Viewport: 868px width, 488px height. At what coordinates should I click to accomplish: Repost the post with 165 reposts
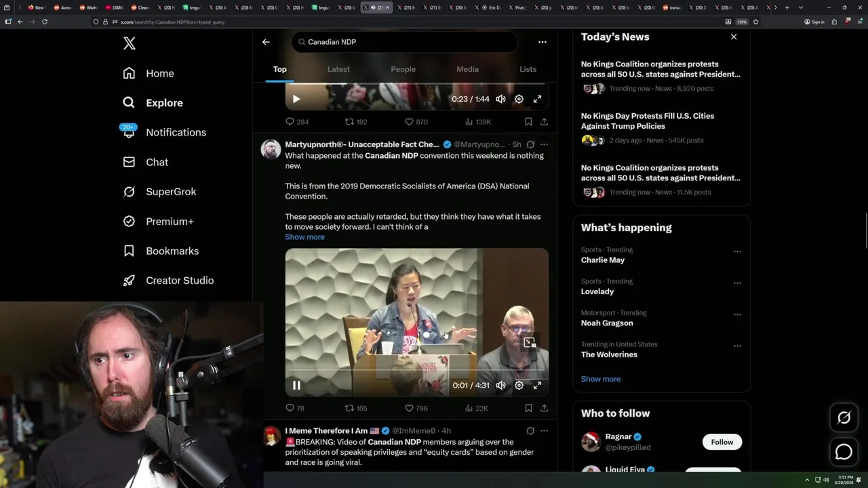[356, 408]
